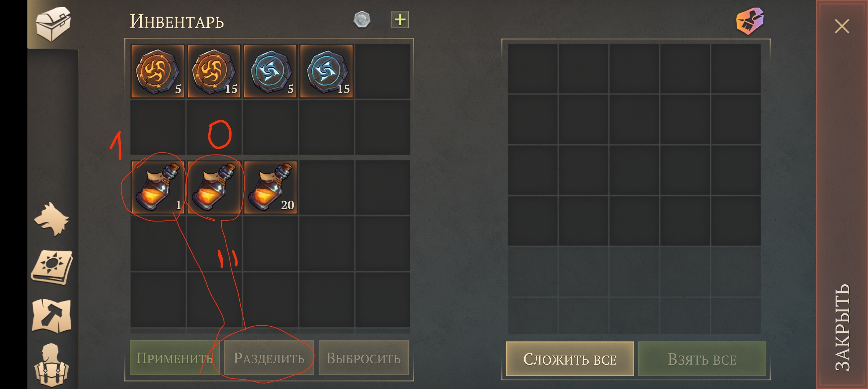Tap the silver coin currency icon
The image size is (868, 389).
362,19
